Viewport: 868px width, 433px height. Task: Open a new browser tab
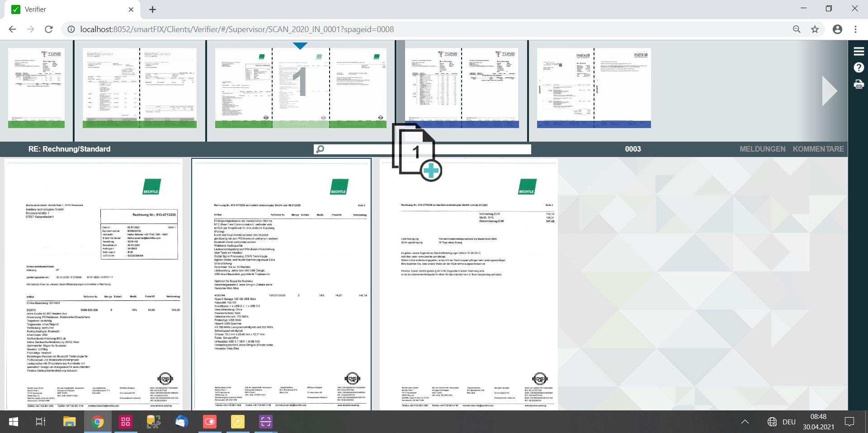153,10
